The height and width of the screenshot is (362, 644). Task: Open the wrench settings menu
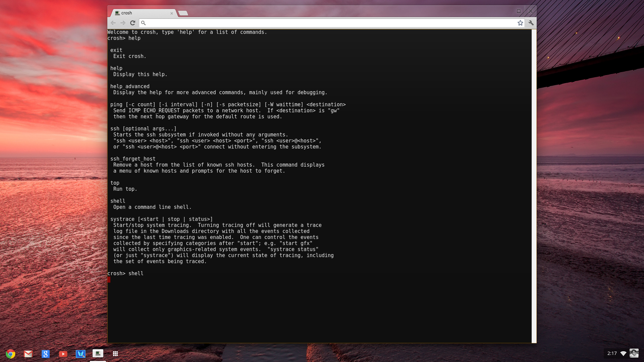[x=531, y=23]
